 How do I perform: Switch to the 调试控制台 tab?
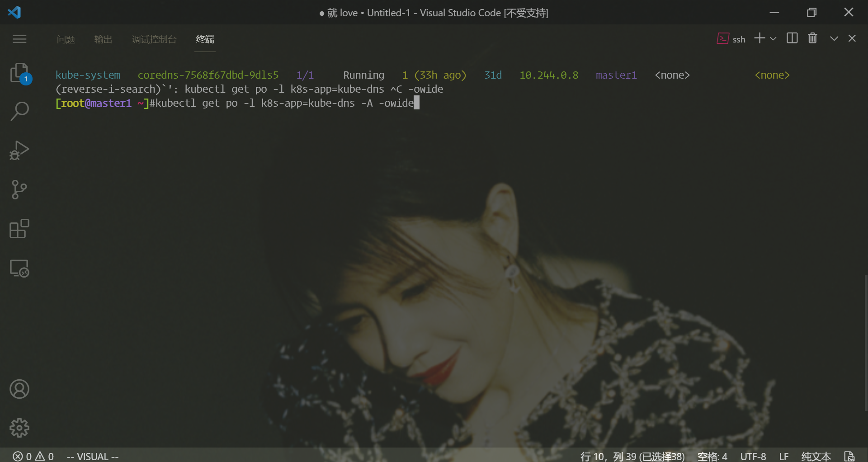tap(154, 39)
